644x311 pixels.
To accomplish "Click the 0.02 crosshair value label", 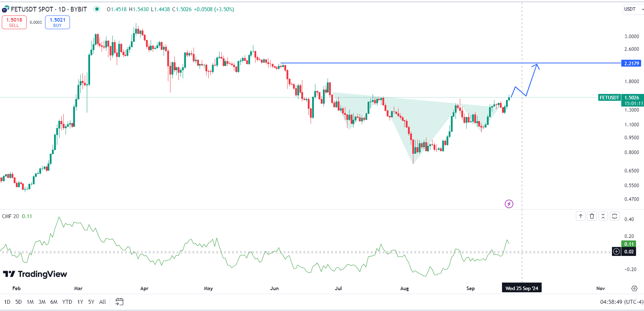I will pyautogui.click(x=629, y=252).
